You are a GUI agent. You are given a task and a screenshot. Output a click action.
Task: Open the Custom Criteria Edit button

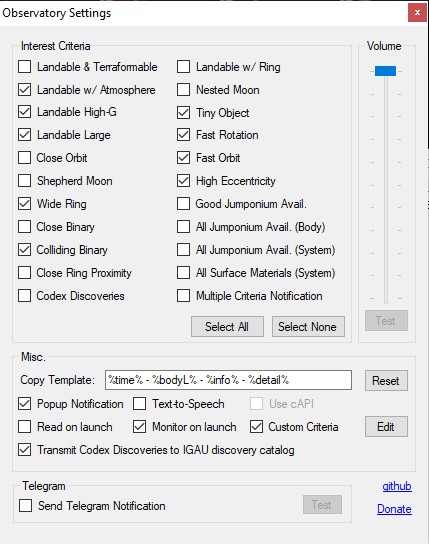tap(386, 427)
